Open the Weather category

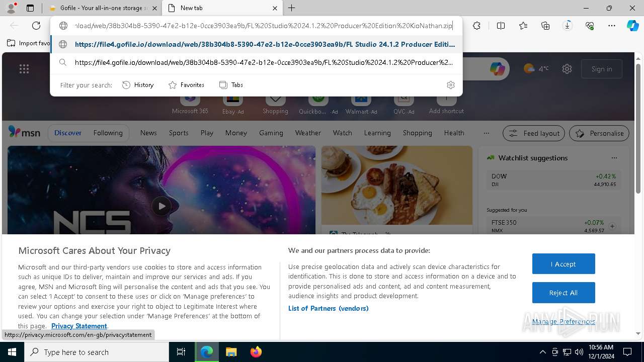[308, 133]
